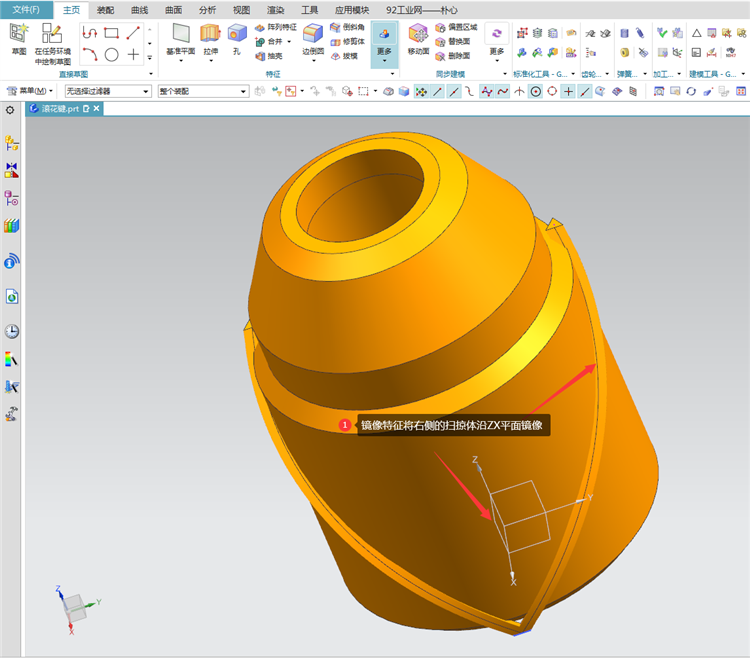Select the Arc sketch tool
The height and width of the screenshot is (658, 750).
coord(89,54)
